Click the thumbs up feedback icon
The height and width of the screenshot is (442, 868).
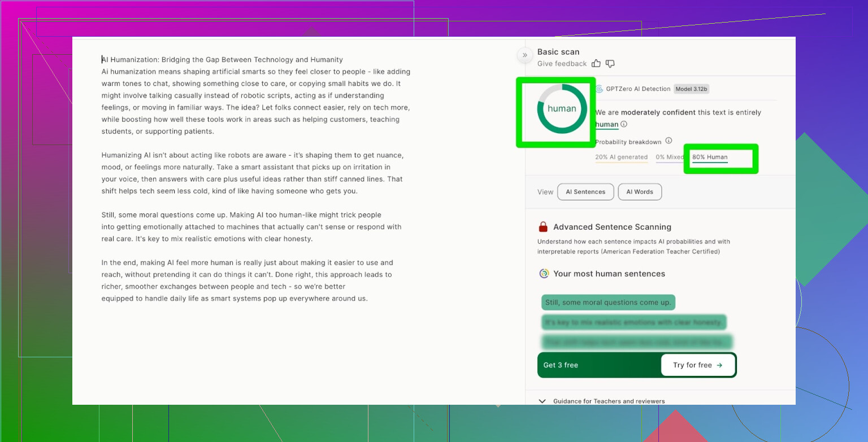point(596,64)
